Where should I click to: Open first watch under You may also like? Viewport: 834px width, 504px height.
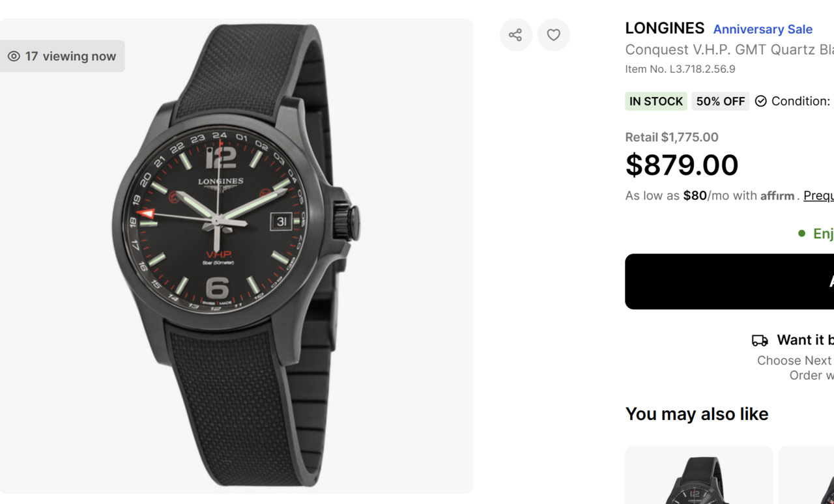[x=698, y=475]
